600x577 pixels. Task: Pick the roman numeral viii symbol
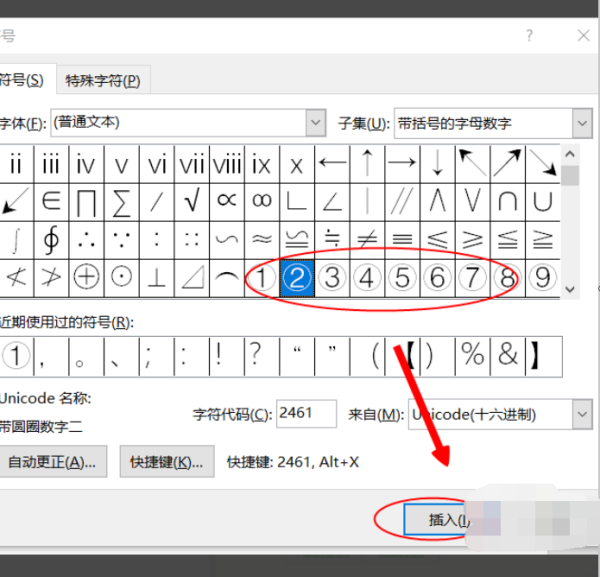point(227,164)
